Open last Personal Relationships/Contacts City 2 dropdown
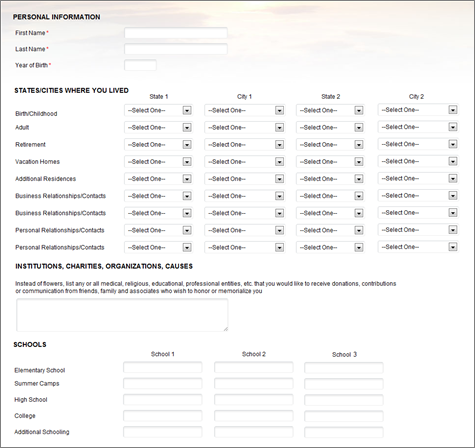This screenshot has height=448, width=475. pyautogui.click(x=418, y=247)
